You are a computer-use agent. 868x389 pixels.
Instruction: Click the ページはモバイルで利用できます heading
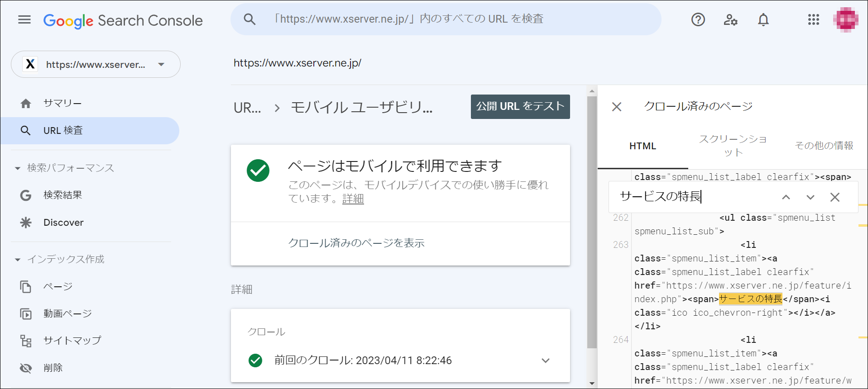pos(395,166)
